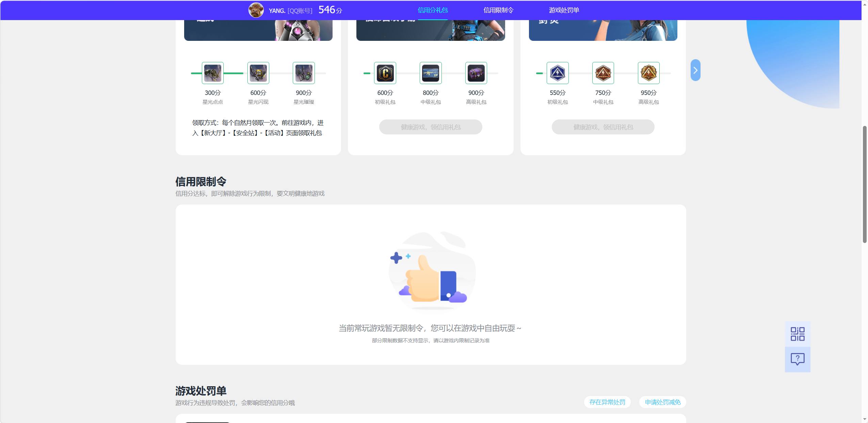Click 申请处罚减免 button
The image size is (868, 423).
point(663,402)
